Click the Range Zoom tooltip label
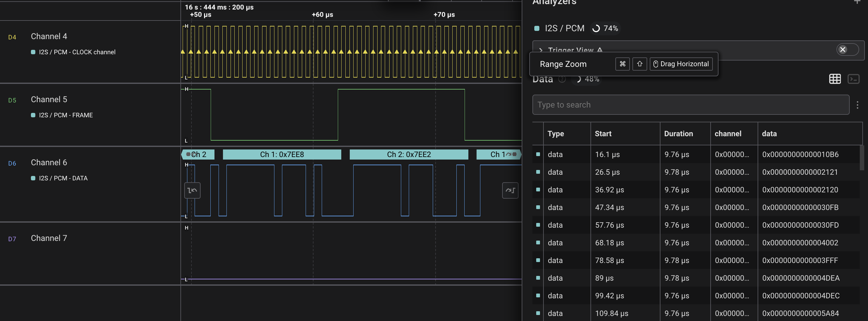This screenshot has height=321, width=868. coord(563,64)
